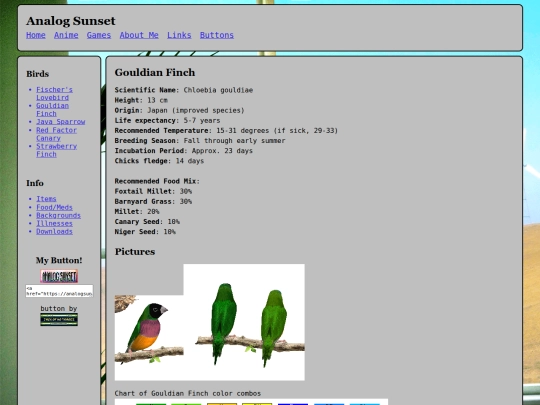Open Items under Info
540x405 pixels.
click(46, 199)
